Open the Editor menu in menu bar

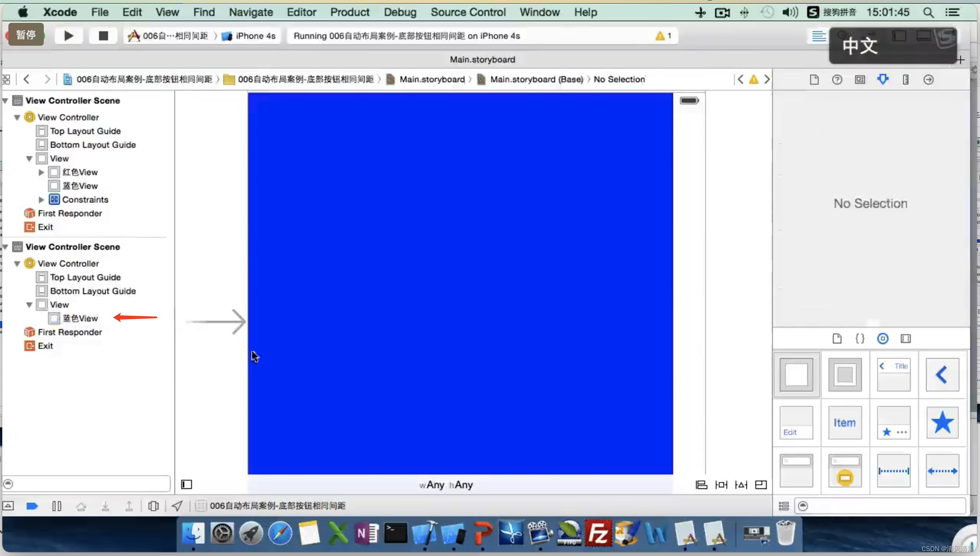tap(301, 12)
